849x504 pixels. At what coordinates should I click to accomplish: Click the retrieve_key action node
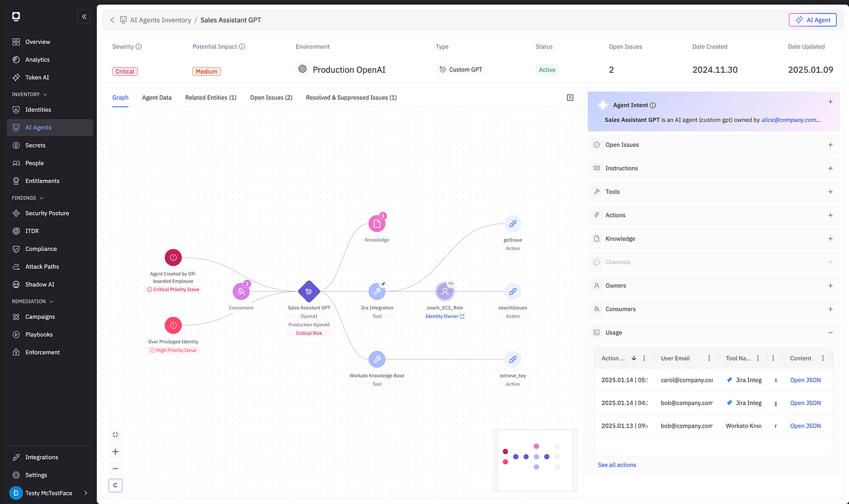[513, 360]
